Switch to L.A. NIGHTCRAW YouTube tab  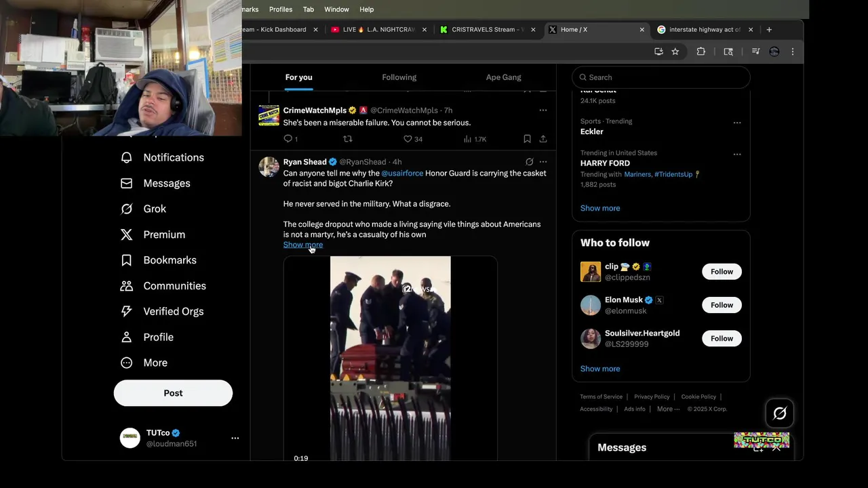pyautogui.click(x=378, y=30)
